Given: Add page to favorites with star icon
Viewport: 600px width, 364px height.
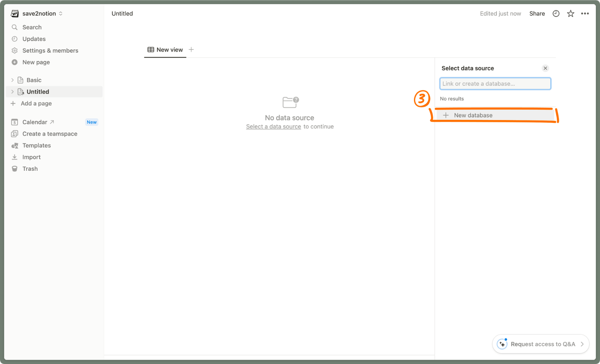Looking at the screenshot, I should pyautogui.click(x=570, y=13).
